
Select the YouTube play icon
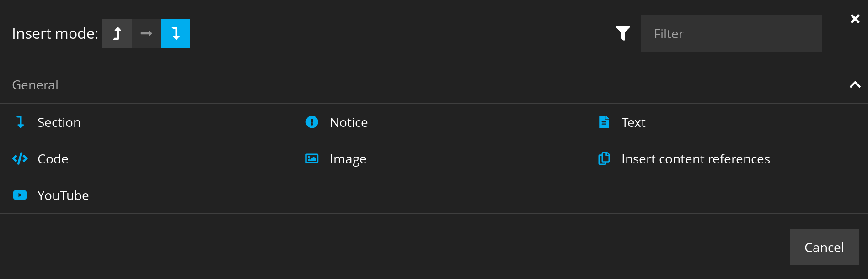coord(20,195)
